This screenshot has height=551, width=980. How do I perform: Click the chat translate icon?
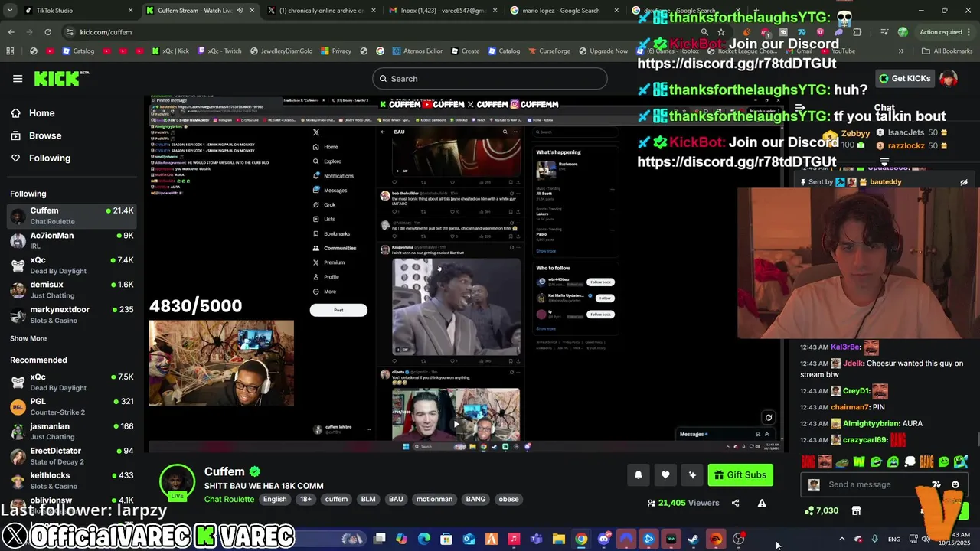936,484
